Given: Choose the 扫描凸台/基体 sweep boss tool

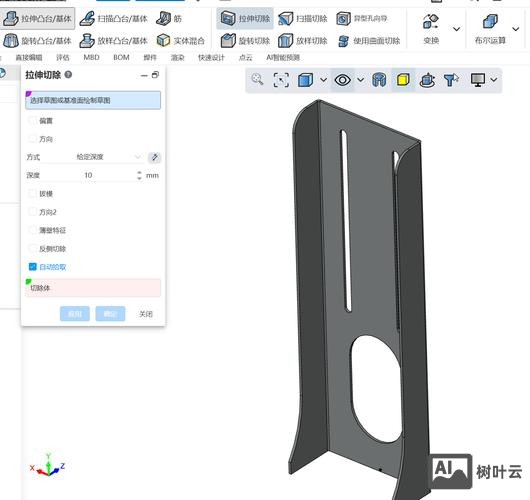Looking at the screenshot, I should coord(114,18).
